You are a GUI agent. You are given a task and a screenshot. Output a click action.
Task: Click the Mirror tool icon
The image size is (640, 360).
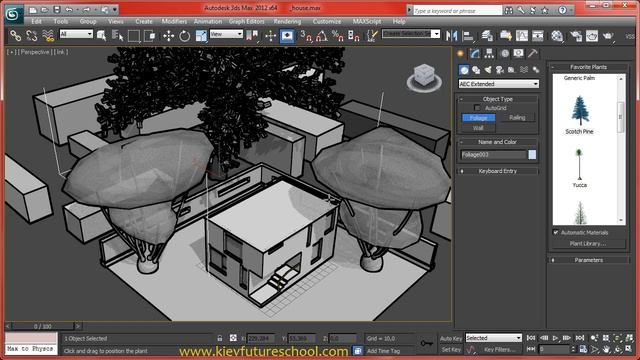(451, 36)
